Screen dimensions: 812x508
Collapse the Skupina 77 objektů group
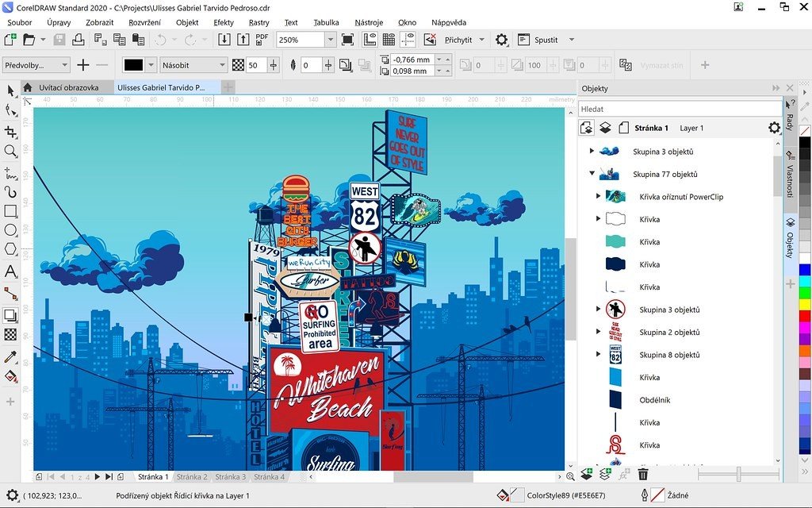(592, 174)
